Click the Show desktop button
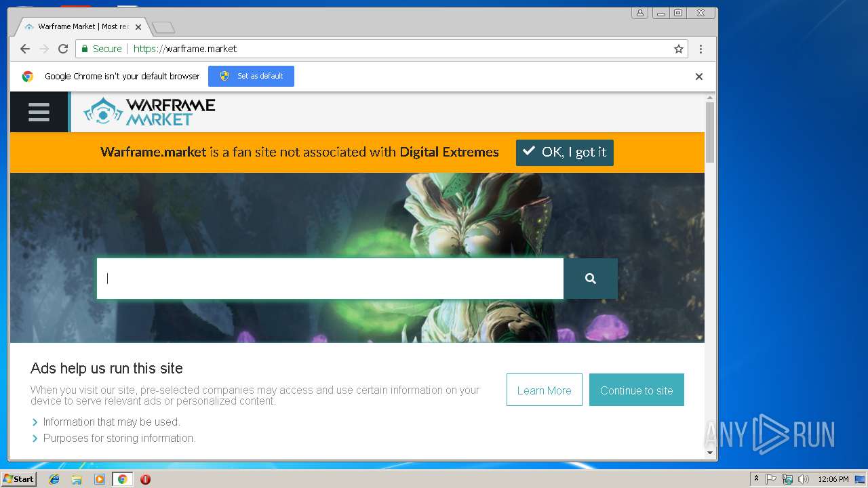 pyautogui.click(x=861, y=479)
